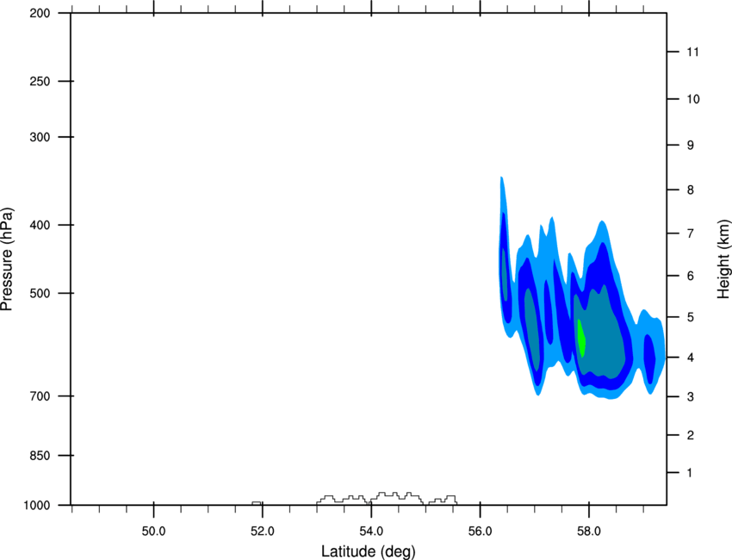Click the Latitude (deg) axis title
732x560 pixels.
coord(369,551)
